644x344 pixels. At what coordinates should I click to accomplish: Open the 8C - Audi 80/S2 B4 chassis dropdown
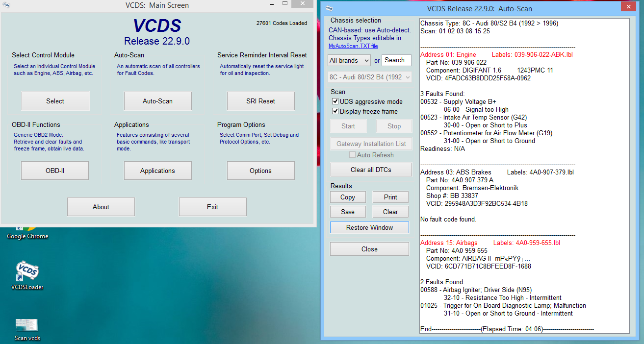370,77
